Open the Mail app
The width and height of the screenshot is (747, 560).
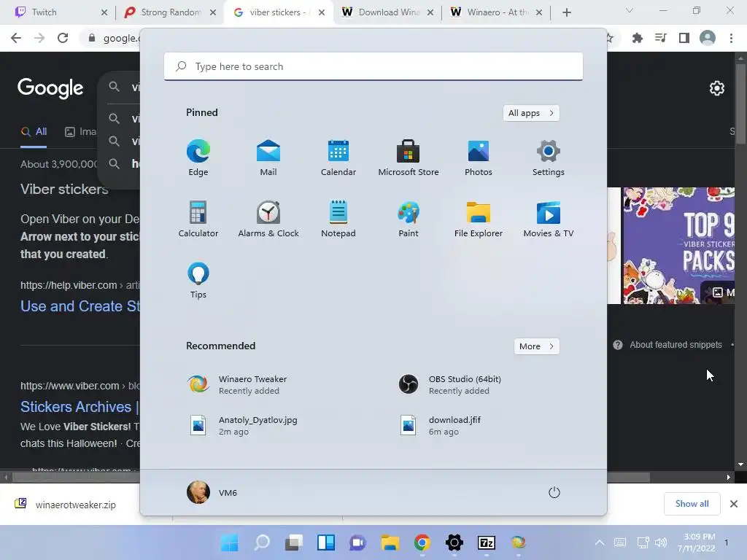click(268, 157)
